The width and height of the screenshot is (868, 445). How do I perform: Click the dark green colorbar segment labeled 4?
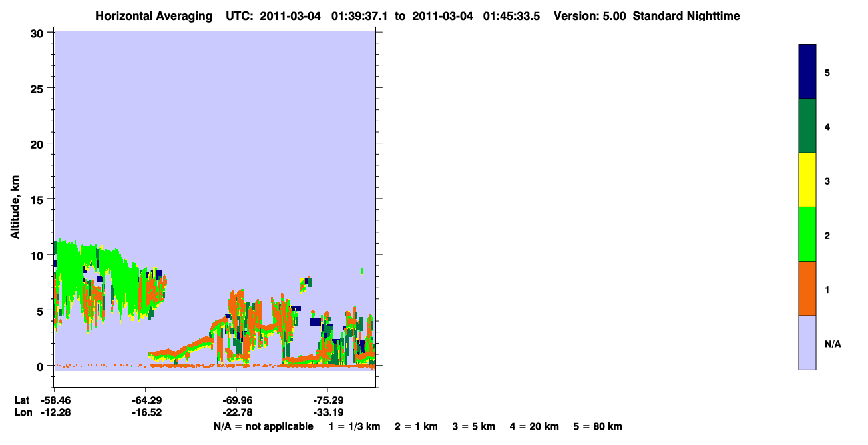pyautogui.click(x=807, y=126)
